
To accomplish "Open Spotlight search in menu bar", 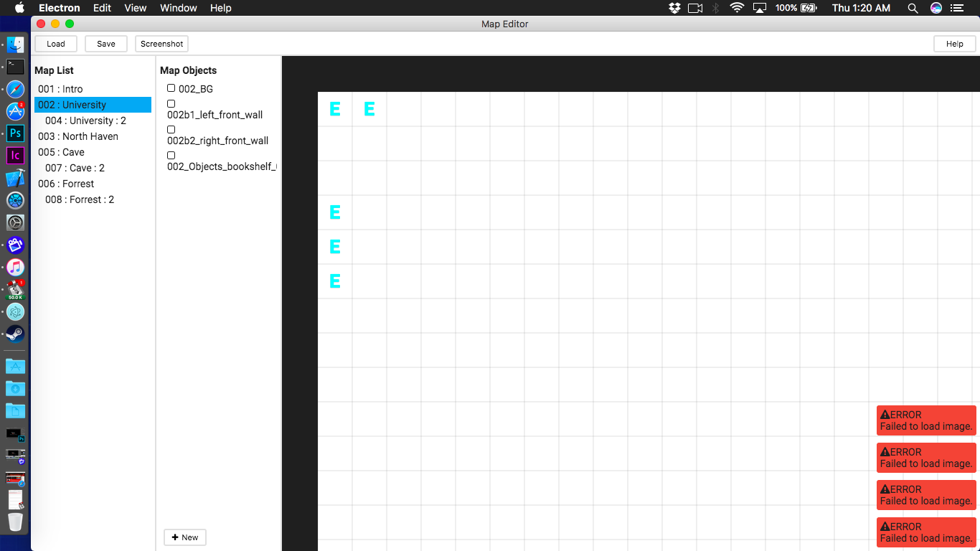I will click(x=913, y=8).
